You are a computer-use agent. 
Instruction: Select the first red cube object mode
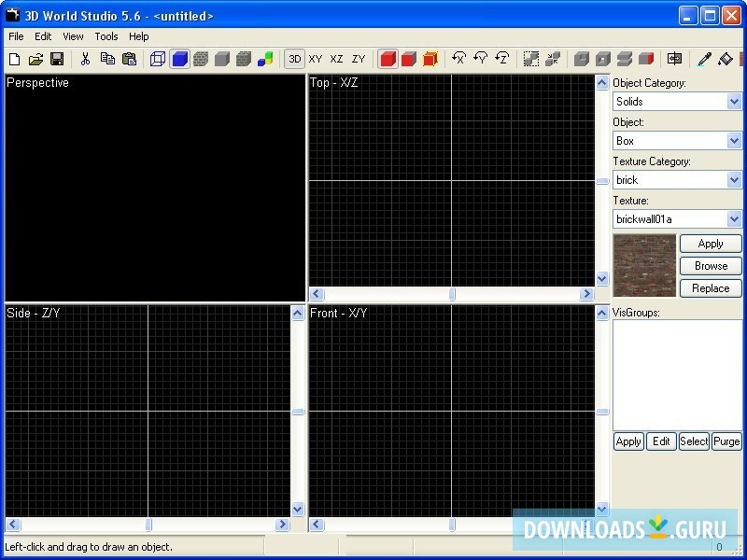388,59
